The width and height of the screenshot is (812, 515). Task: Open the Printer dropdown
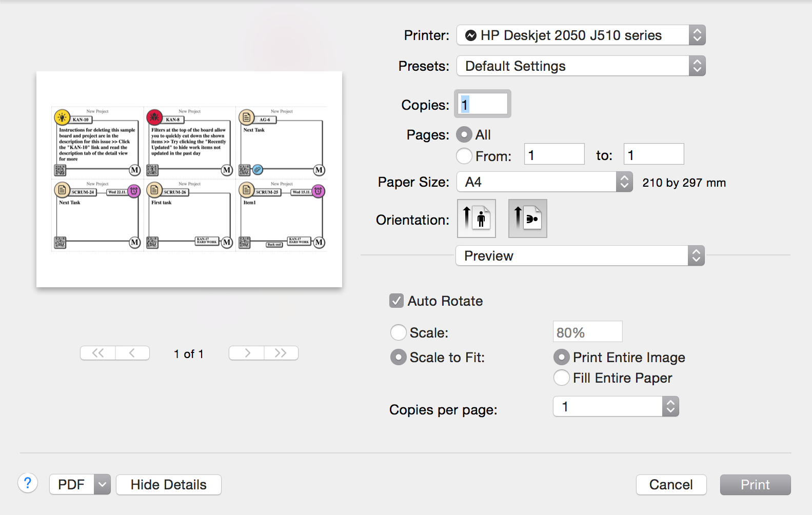[x=581, y=35]
